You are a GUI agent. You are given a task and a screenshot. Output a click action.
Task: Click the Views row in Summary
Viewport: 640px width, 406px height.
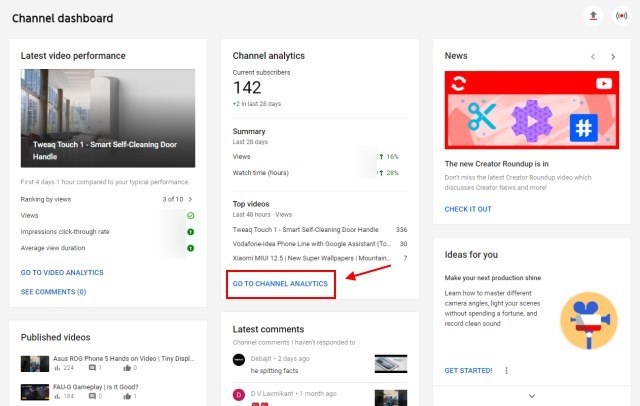coord(320,157)
